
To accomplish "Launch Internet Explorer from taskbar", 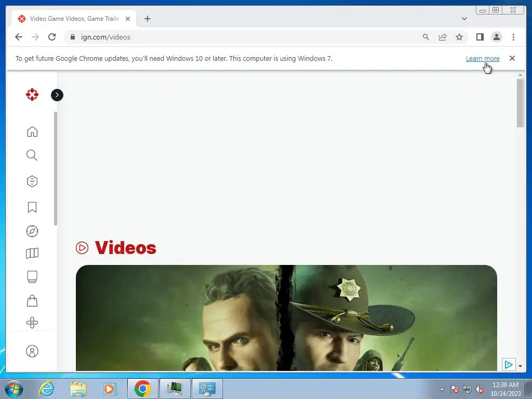I will (x=46, y=389).
